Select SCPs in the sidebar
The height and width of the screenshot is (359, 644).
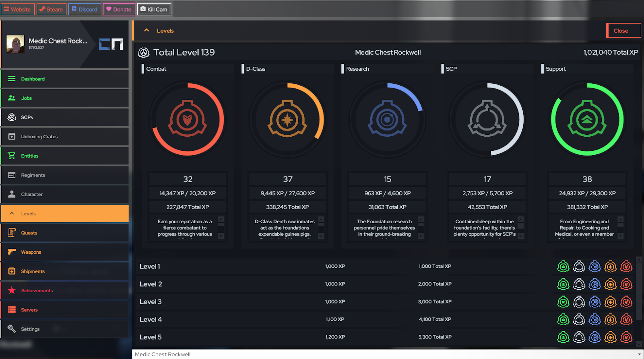point(65,117)
